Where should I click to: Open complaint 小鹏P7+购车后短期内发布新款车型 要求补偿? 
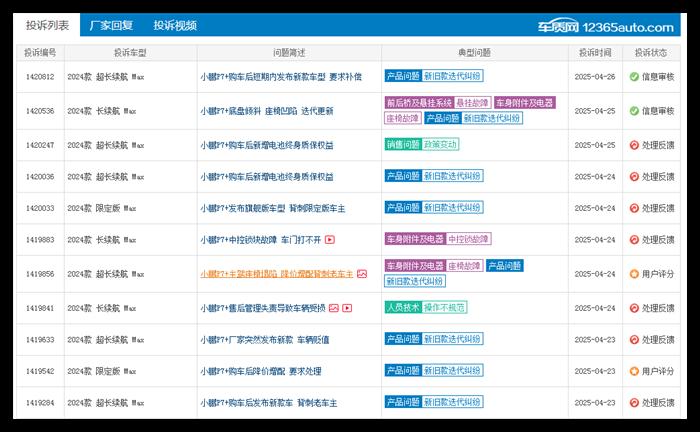(281, 77)
